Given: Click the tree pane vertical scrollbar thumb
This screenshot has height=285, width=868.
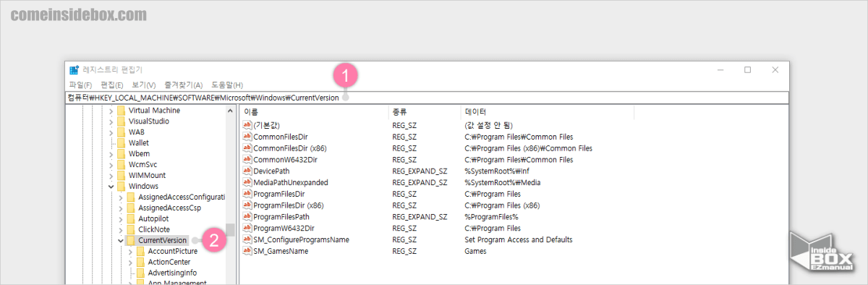Looking at the screenshot, I should point(230,229).
